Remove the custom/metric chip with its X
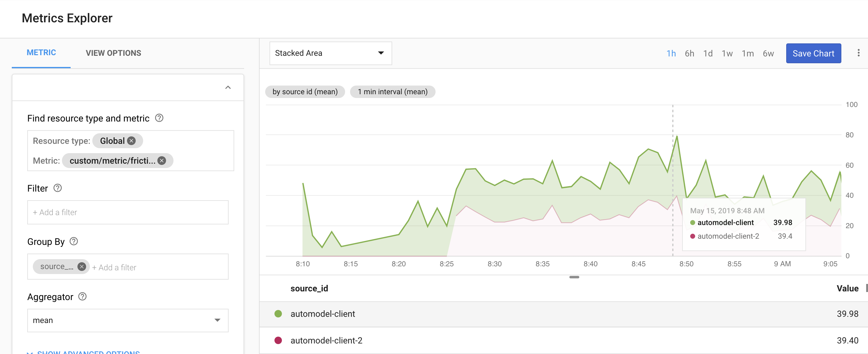This screenshot has height=354, width=868. coord(162,161)
